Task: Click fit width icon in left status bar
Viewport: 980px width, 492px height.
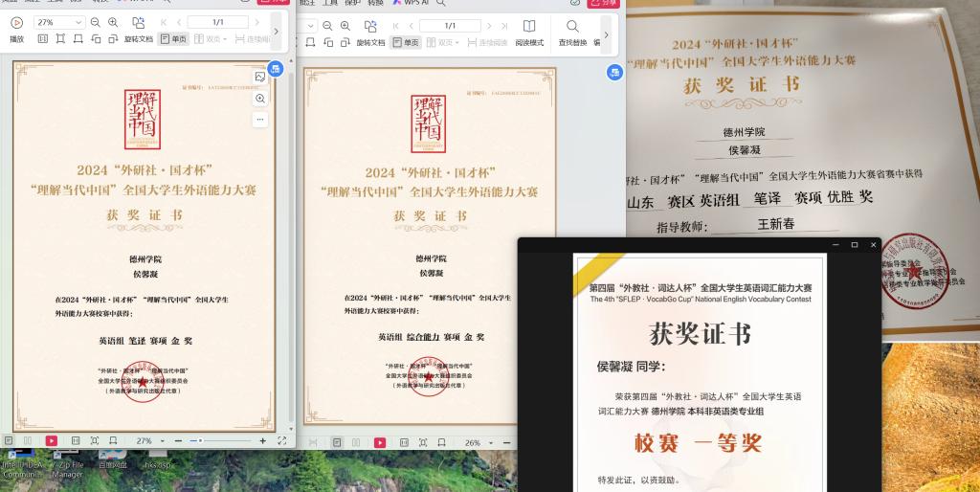Action: tap(113, 440)
